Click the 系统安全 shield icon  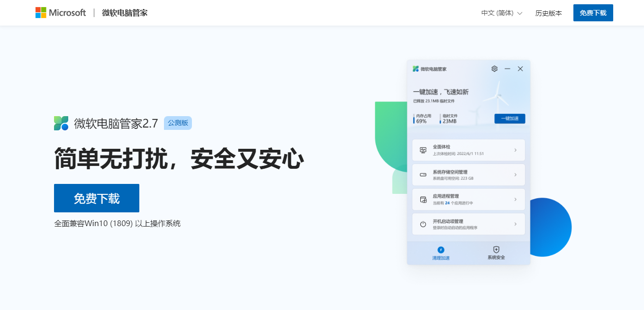click(496, 250)
